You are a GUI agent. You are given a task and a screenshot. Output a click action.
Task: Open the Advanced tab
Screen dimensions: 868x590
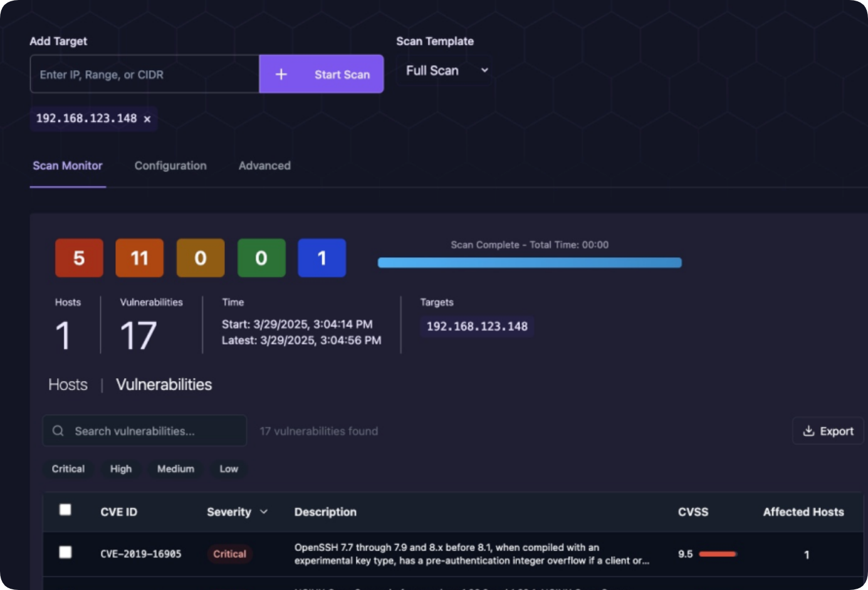[x=264, y=166]
